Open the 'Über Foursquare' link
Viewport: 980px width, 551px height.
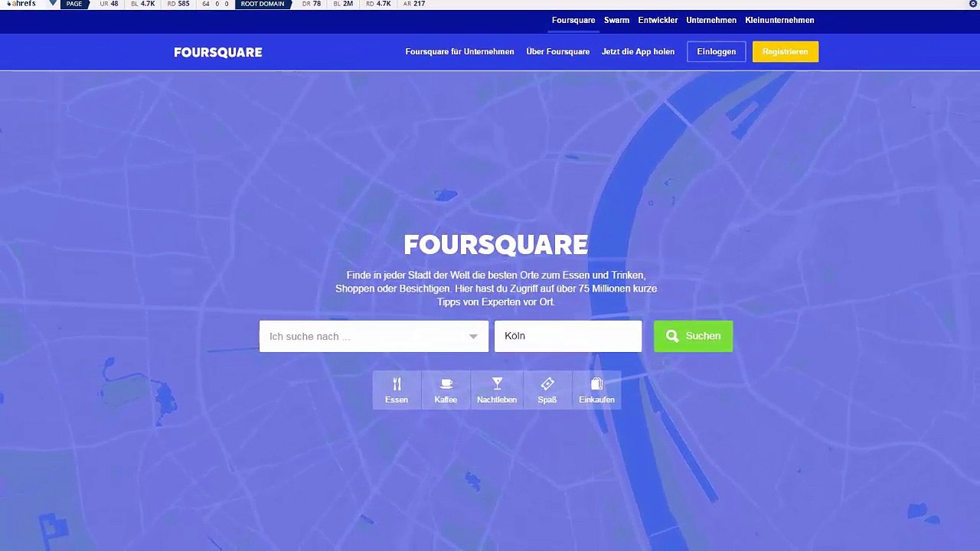(558, 52)
